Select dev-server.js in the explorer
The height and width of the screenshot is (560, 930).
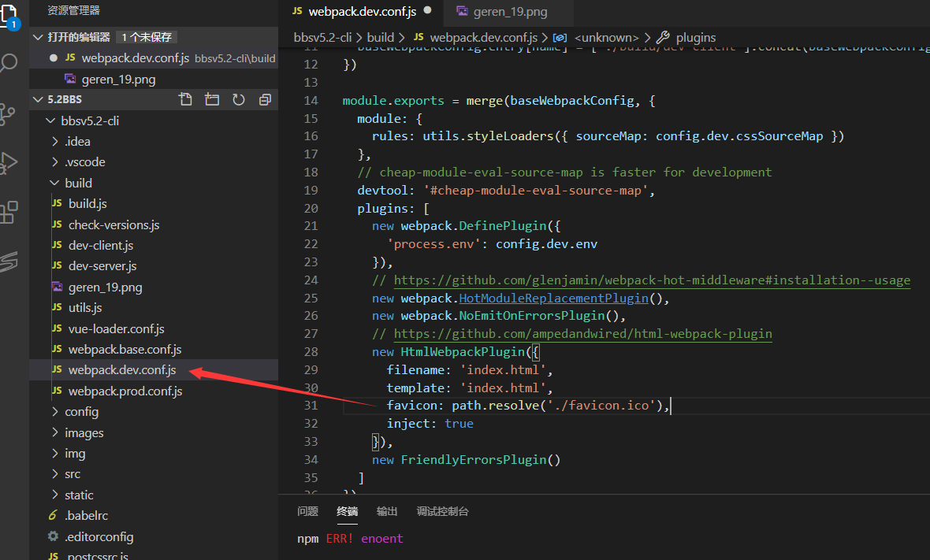point(102,266)
